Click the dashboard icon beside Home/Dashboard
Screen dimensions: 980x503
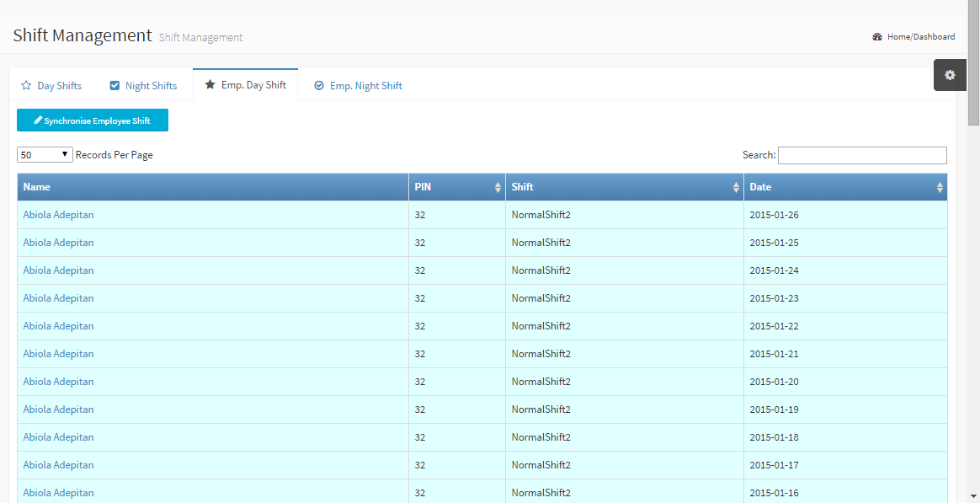click(877, 37)
